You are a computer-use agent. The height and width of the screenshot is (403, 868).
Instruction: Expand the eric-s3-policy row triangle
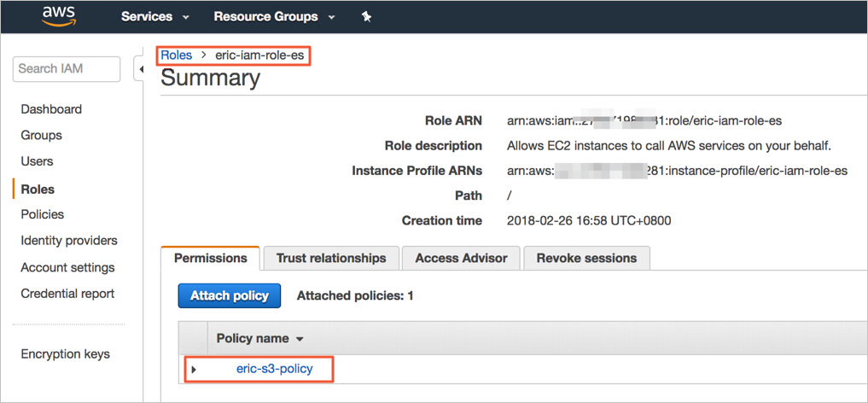[x=194, y=370]
